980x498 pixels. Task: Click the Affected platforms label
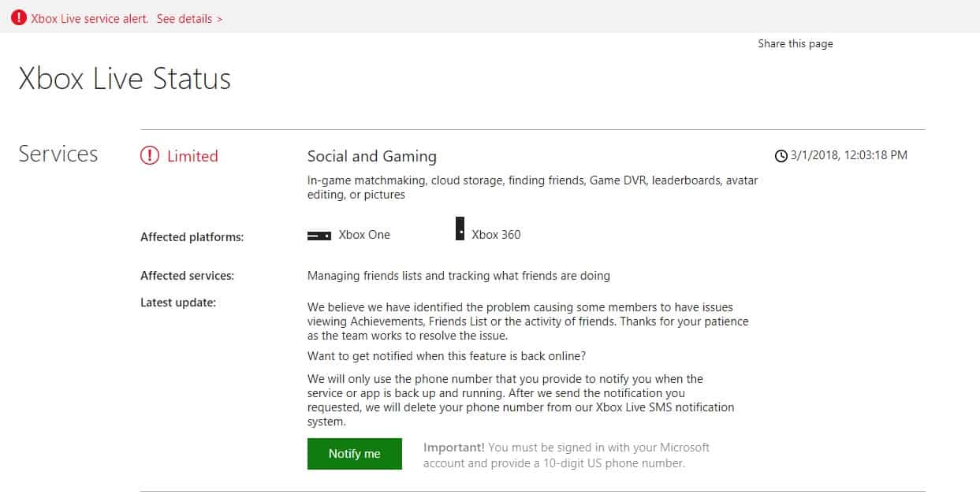click(192, 237)
